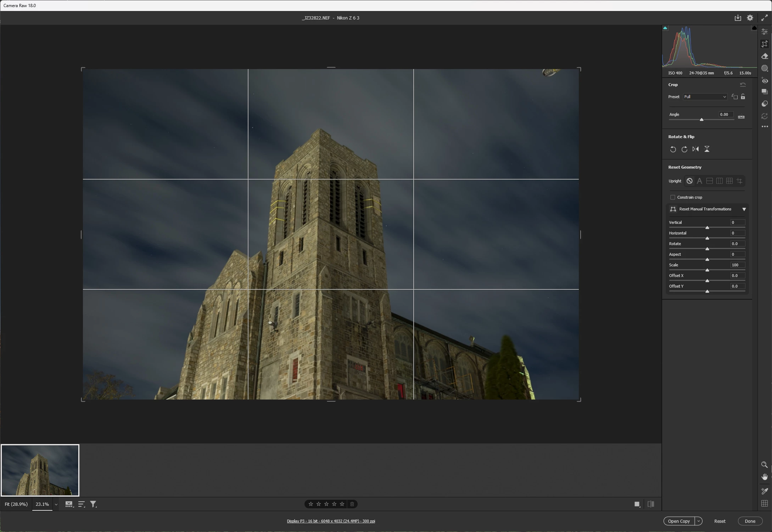Open the Healing eraser tool
The height and width of the screenshot is (532, 772).
coord(765,56)
